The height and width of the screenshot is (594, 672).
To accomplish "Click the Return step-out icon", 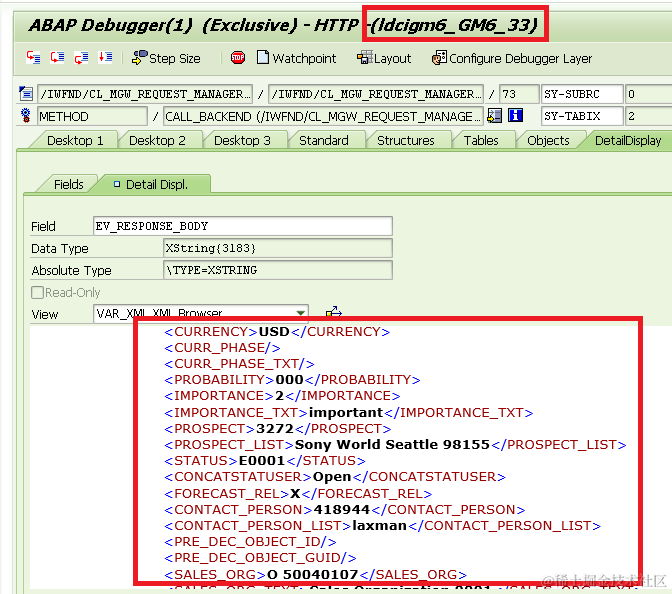I will [x=81, y=57].
